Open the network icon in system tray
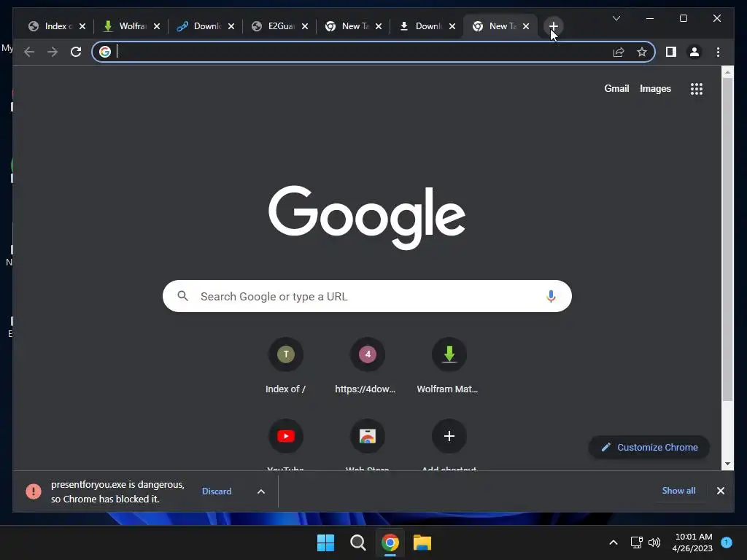The image size is (747, 560). (x=636, y=542)
